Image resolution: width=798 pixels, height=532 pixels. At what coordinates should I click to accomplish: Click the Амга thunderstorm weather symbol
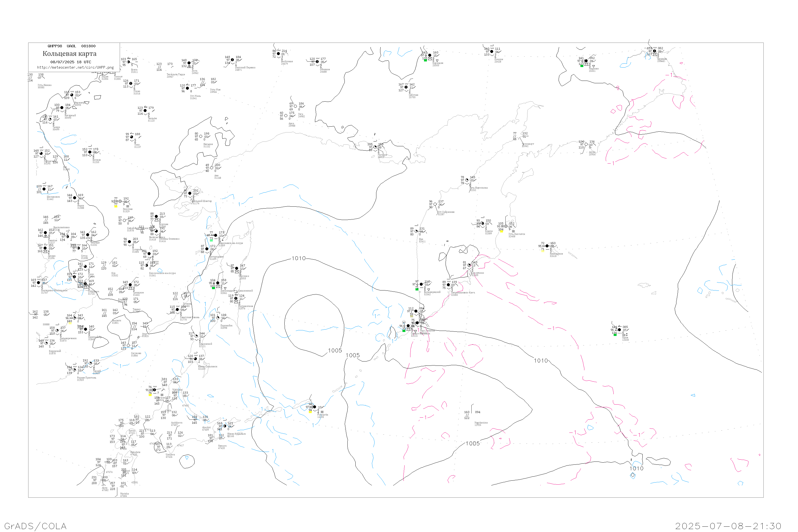(189, 66)
